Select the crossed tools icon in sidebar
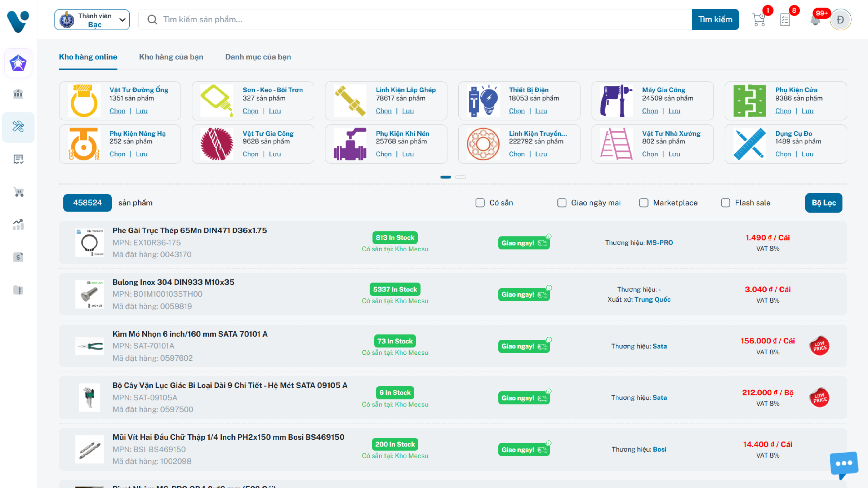This screenshot has width=868, height=488. 18,127
